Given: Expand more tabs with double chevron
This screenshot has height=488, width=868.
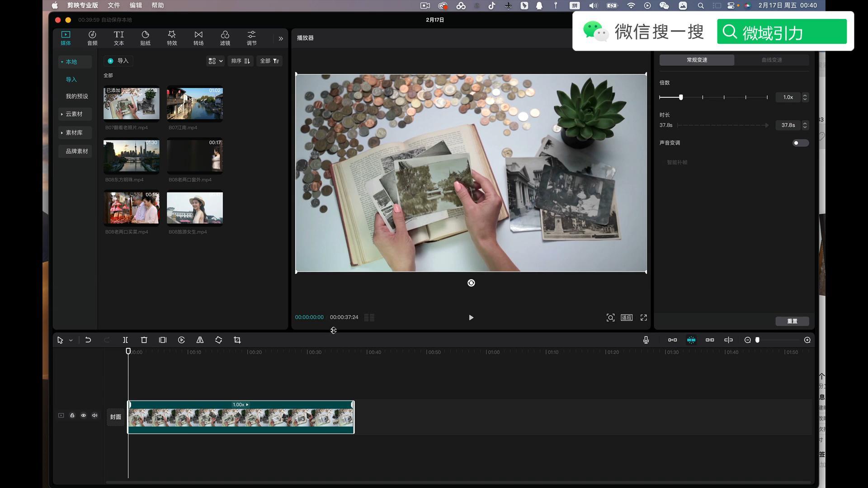Looking at the screenshot, I should pos(281,38).
